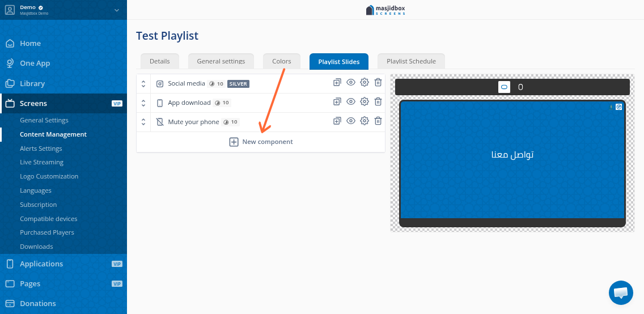
Task: Duplicate the Social media slide
Action: point(337,83)
